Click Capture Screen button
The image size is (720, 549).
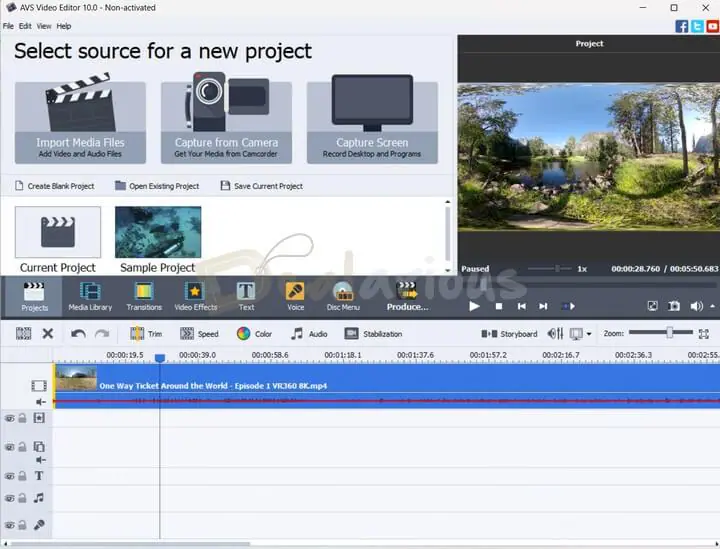pyautogui.click(x=372, y=122)
